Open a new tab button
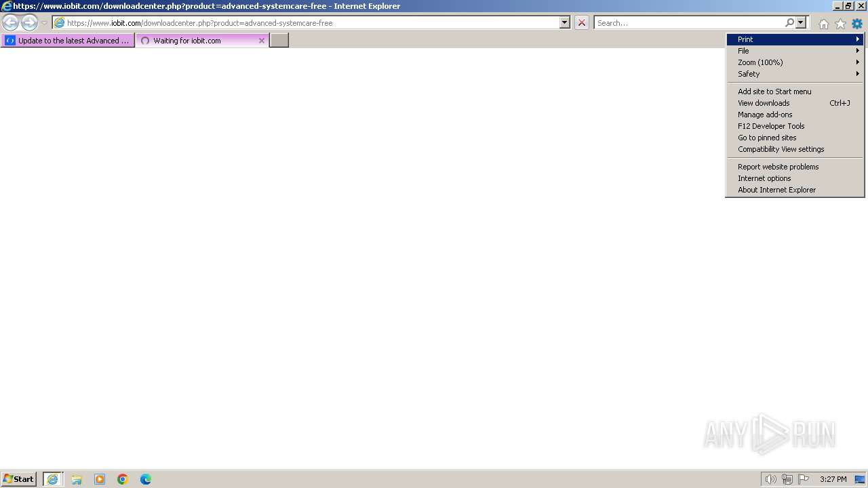The image size is (868, 488). tap(279, 41)
